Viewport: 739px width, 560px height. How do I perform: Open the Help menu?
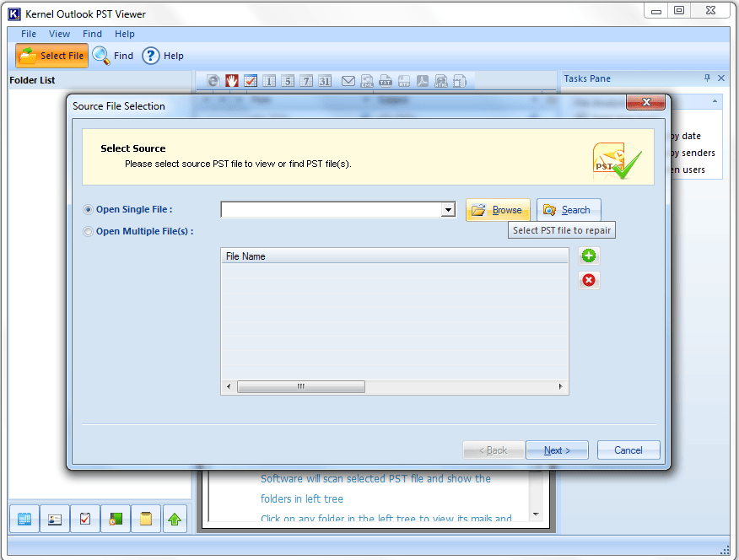pyautogui.click(x=124, y=34)
